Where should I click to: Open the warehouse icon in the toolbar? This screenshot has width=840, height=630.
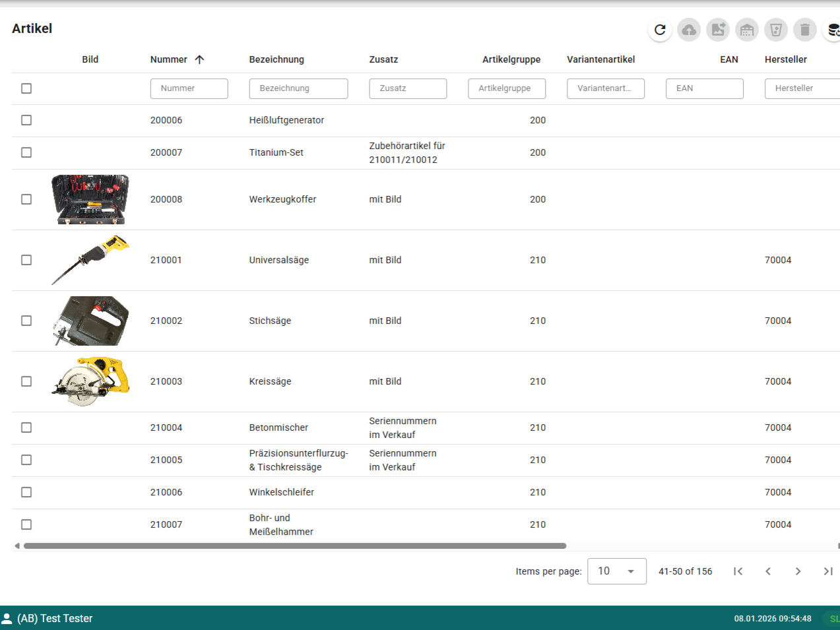coord(747,30)
